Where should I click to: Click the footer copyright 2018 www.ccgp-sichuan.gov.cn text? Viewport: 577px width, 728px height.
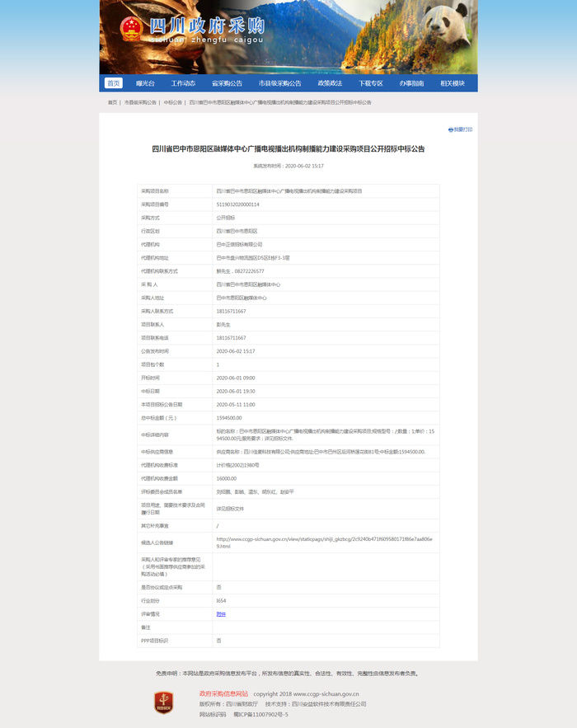[x=306, y=693]
